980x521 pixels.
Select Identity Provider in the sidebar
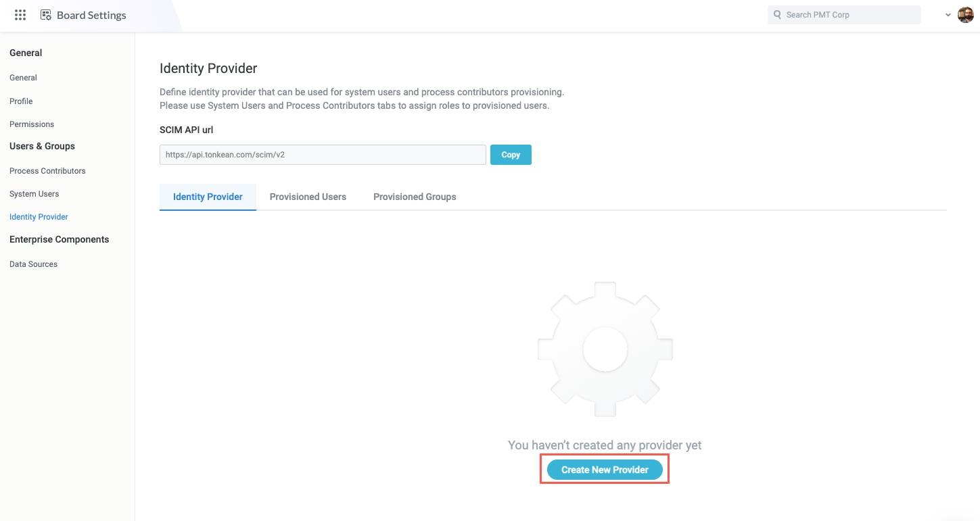pos(39,216)
